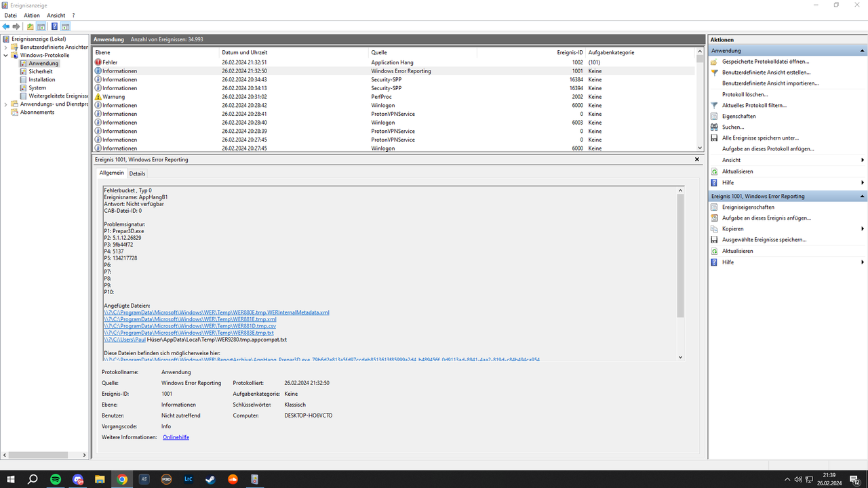Click 'Gespeicherte Protokolldatei öffnen...' action

coord(766,62)
